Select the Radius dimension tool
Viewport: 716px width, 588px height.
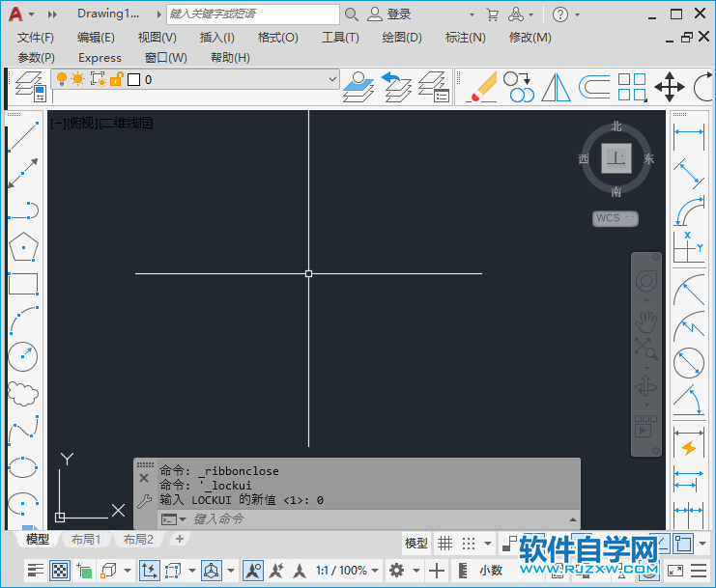[x=689, y=290]
